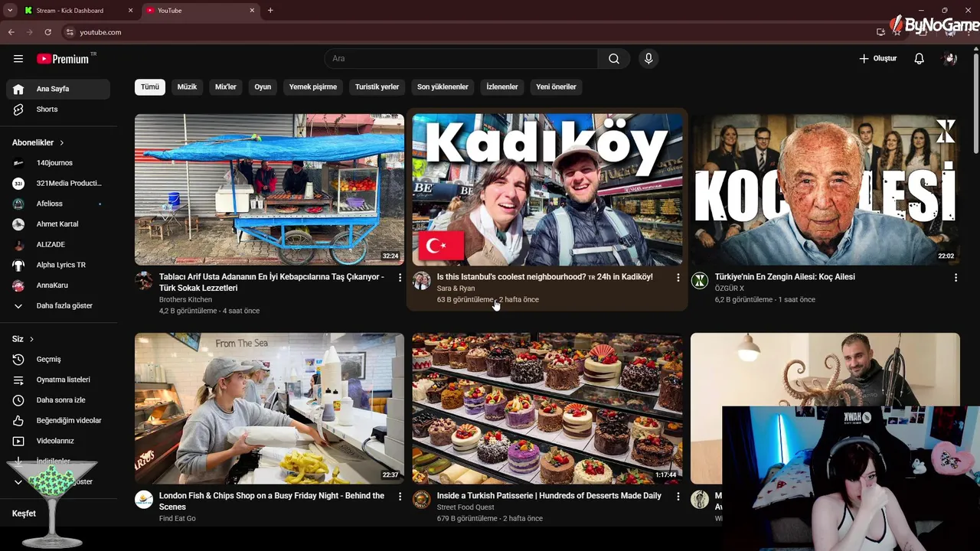Open the Kadıköy video thumbnail
The image size is (980, 551).
547,190
